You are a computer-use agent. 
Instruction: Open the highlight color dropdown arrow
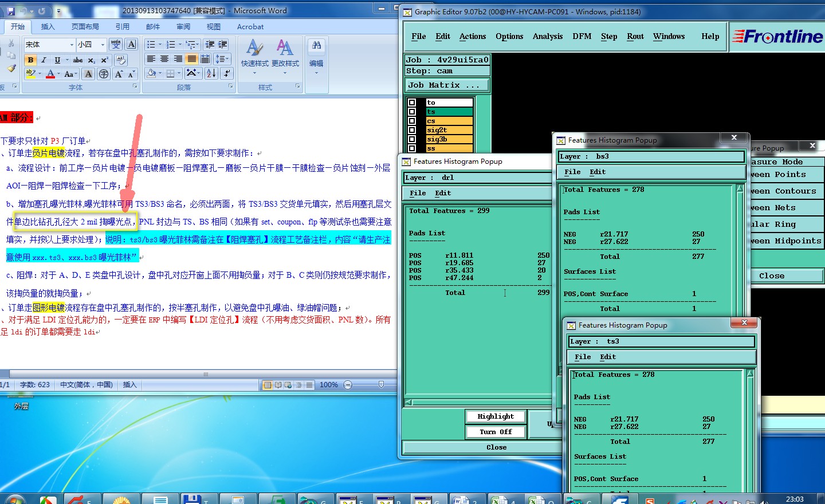(40, 74)
